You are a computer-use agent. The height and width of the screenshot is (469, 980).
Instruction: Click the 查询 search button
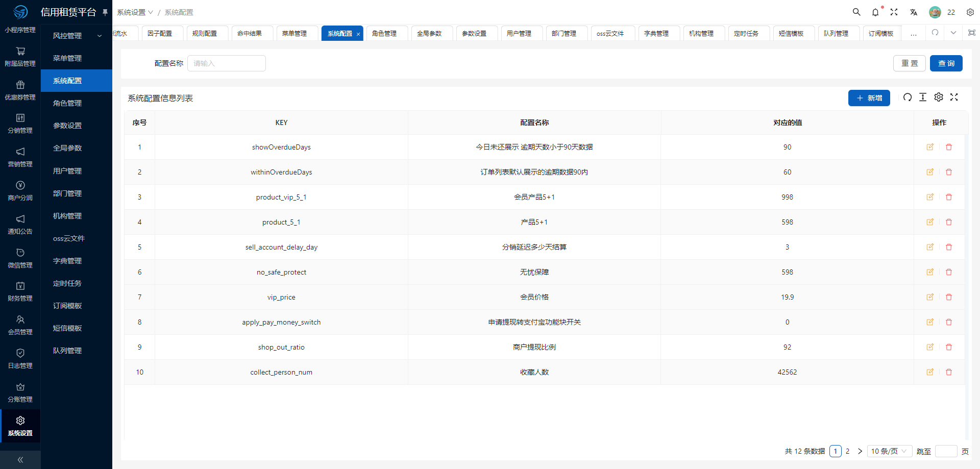[x=946, y=63]
